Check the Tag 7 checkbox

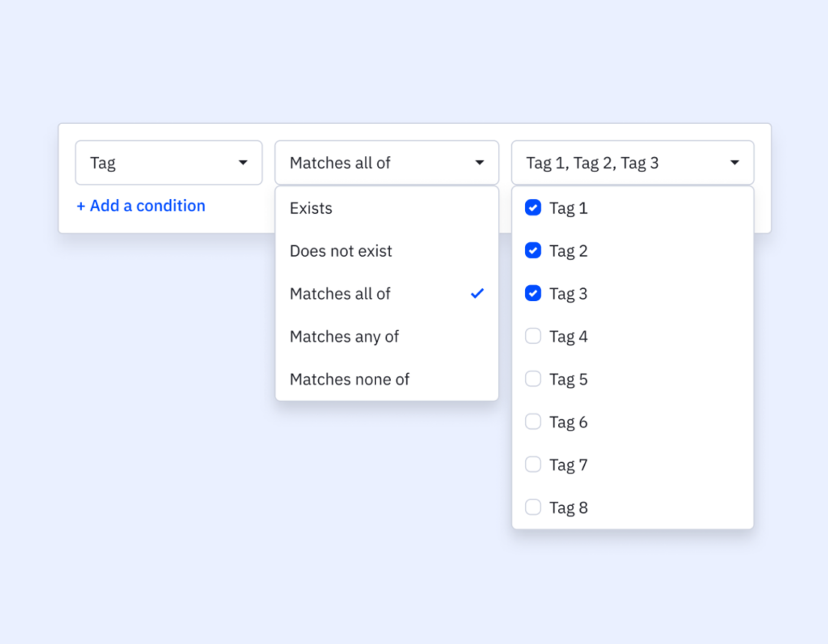[533, 464]
